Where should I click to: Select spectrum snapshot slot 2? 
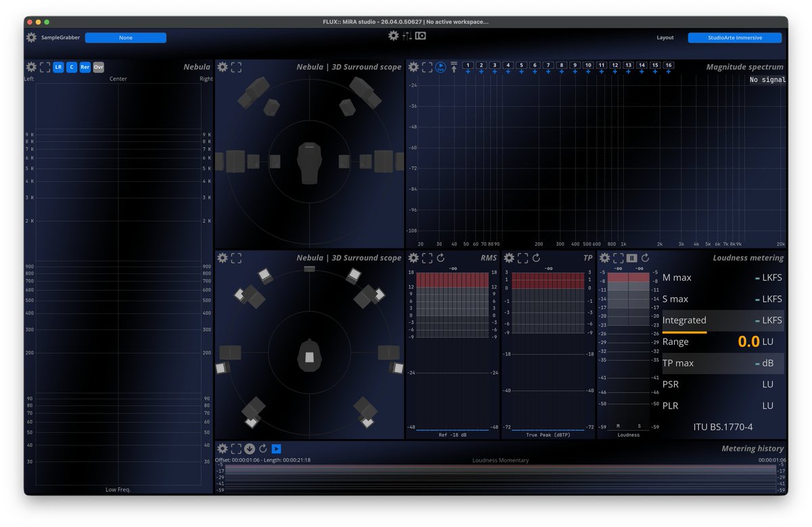click(x=481, y=65)
